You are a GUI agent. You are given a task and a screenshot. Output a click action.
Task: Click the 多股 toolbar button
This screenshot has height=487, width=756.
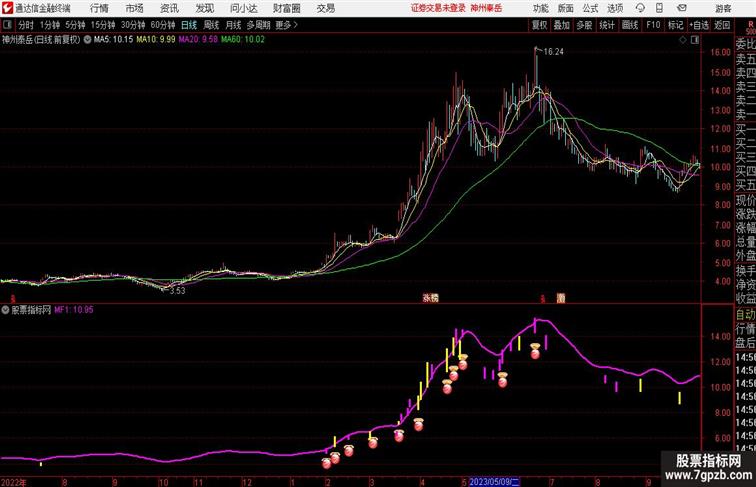[x=584, y=25]
